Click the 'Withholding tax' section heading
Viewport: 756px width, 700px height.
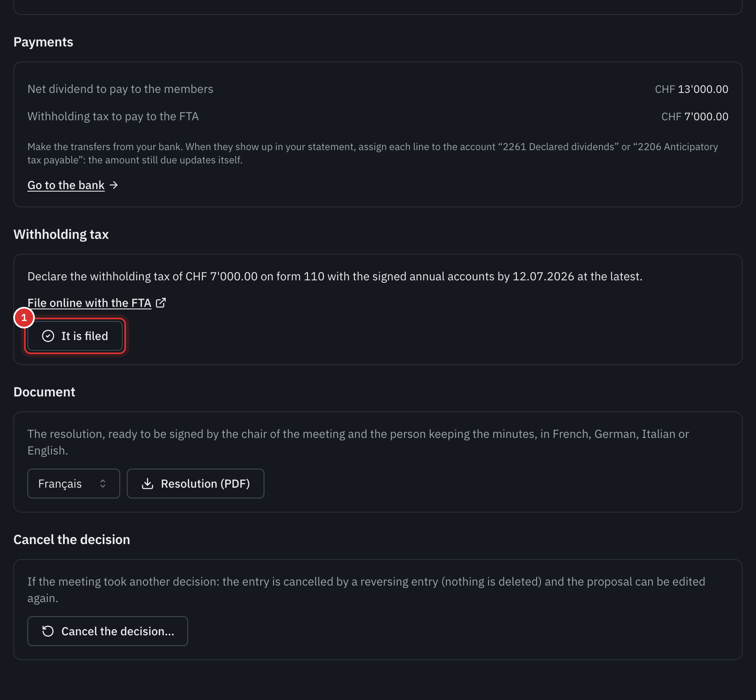(x=61, y=234)
